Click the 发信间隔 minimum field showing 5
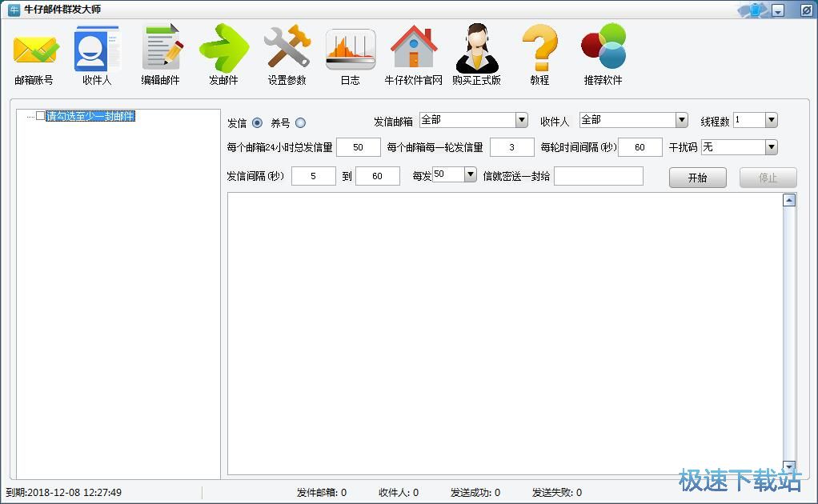The height and width of the screenshot is (504, 818). (314, 176)
